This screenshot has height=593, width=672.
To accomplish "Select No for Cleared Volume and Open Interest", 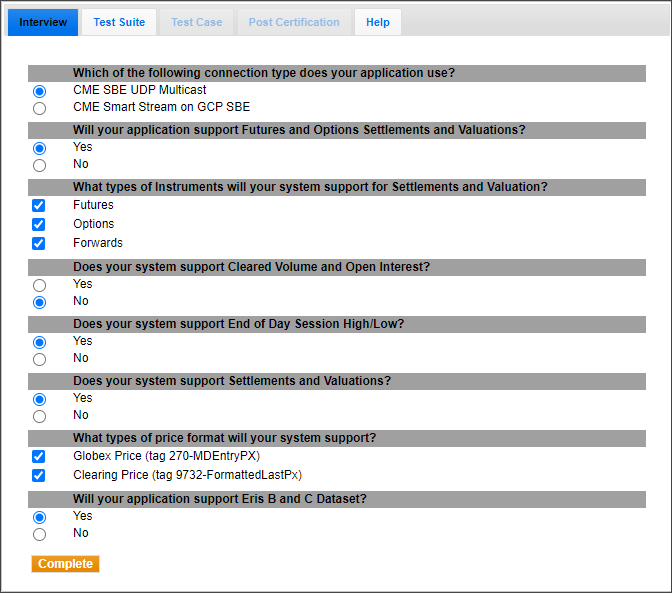I will (39, 302).
